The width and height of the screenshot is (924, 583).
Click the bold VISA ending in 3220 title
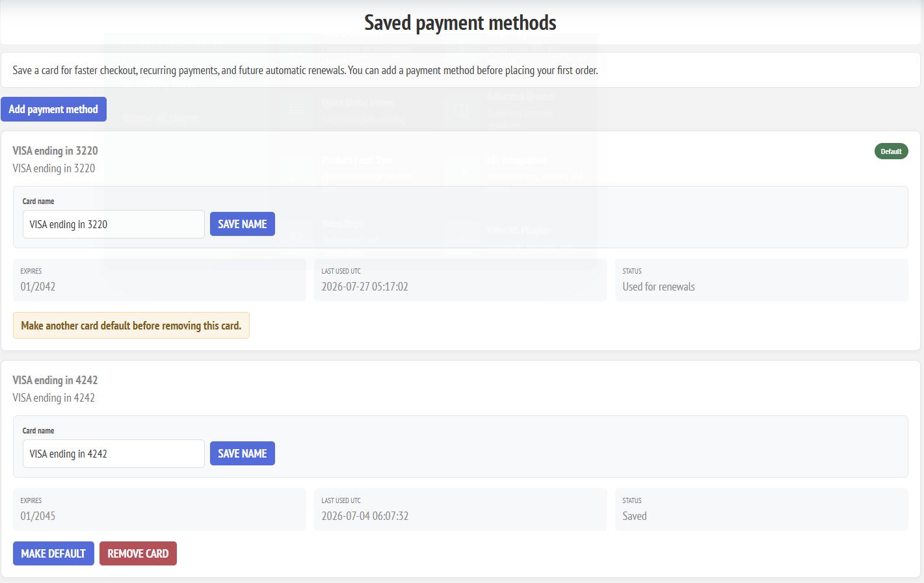point(55,151)
